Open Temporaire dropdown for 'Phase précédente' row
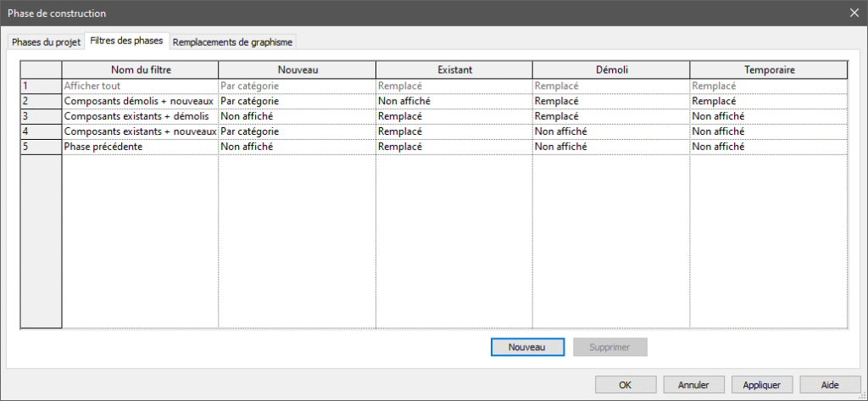Image resolution: width=868 pixels, height=401 pixels. tap(768, 147)
